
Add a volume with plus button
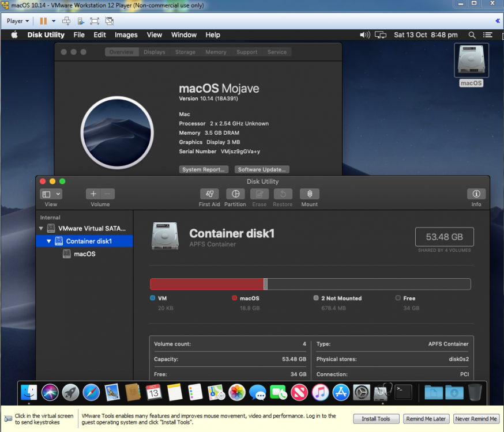[x=93, y=194]
